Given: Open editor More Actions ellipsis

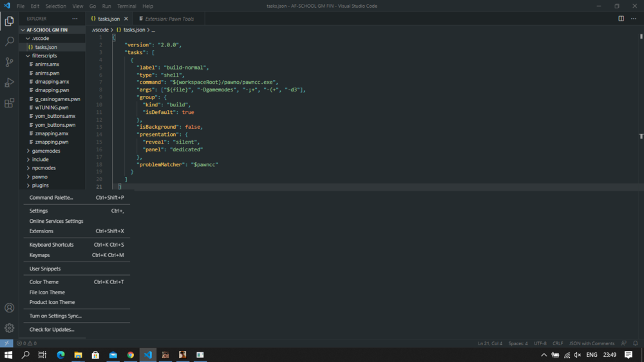Looking at the screenshot, I should (x=634, y=19).
